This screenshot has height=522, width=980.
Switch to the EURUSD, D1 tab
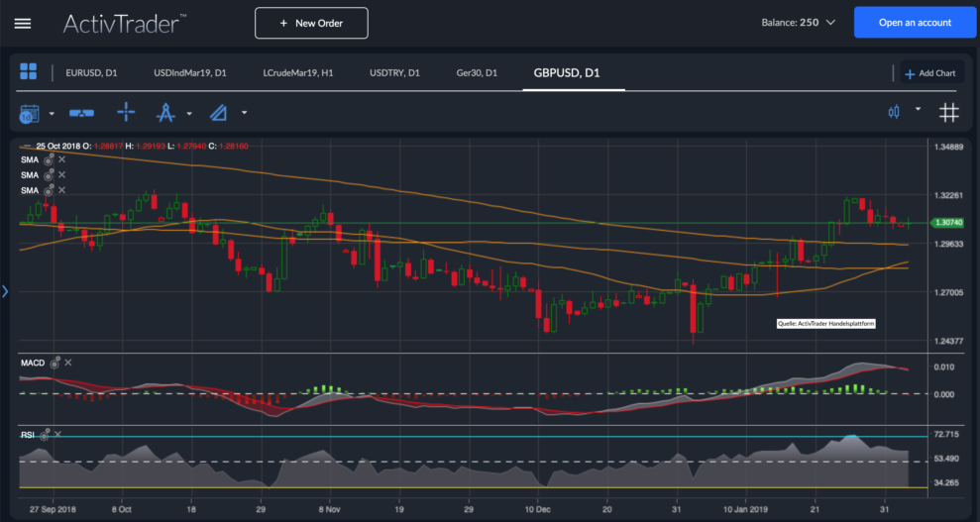[91, 72]
